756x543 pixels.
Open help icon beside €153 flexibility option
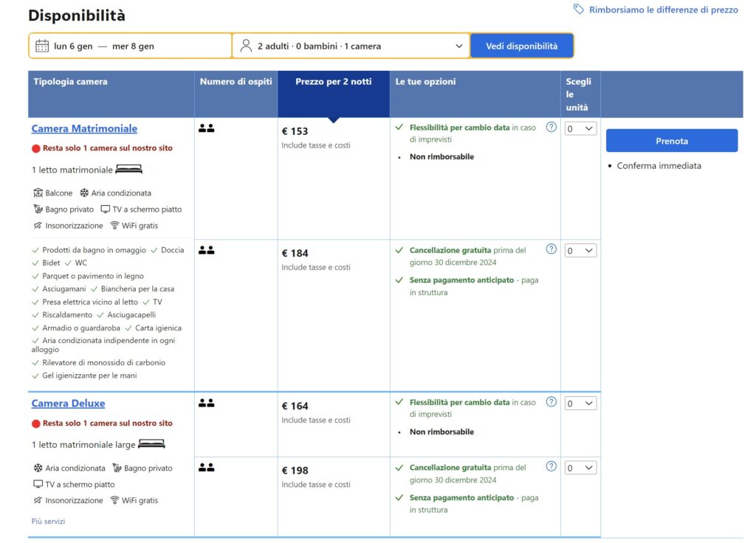tap(551, 127)
